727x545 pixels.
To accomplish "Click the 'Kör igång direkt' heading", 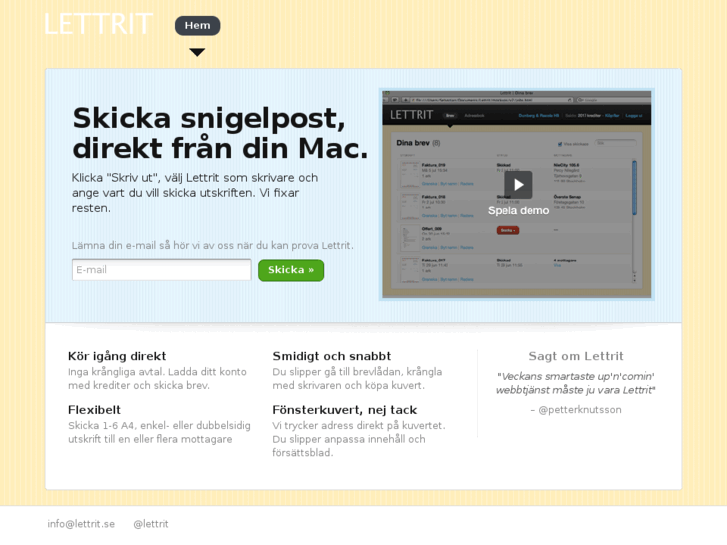I will point(117,356).
